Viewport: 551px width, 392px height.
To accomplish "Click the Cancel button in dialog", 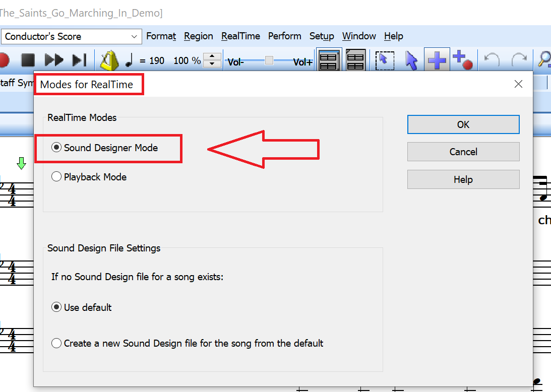I will [463, 152].
